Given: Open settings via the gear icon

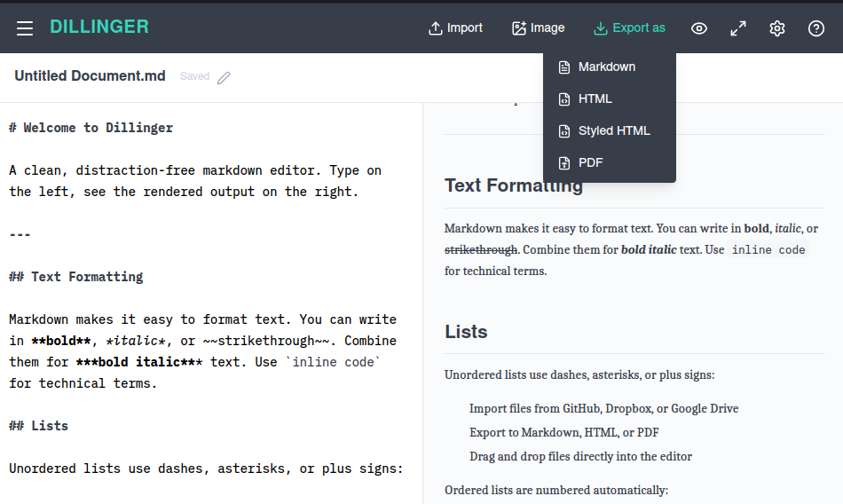Looking at the screenshot, I should tap(776, 28).
